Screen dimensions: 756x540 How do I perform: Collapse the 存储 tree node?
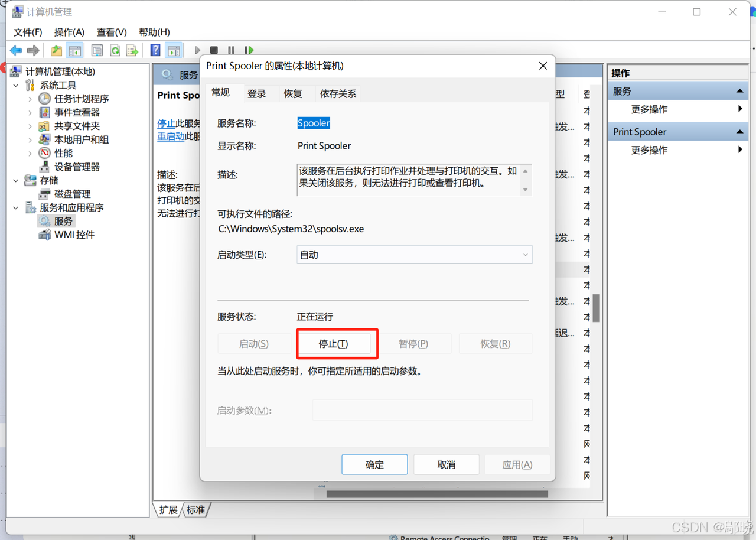(16, 181)
